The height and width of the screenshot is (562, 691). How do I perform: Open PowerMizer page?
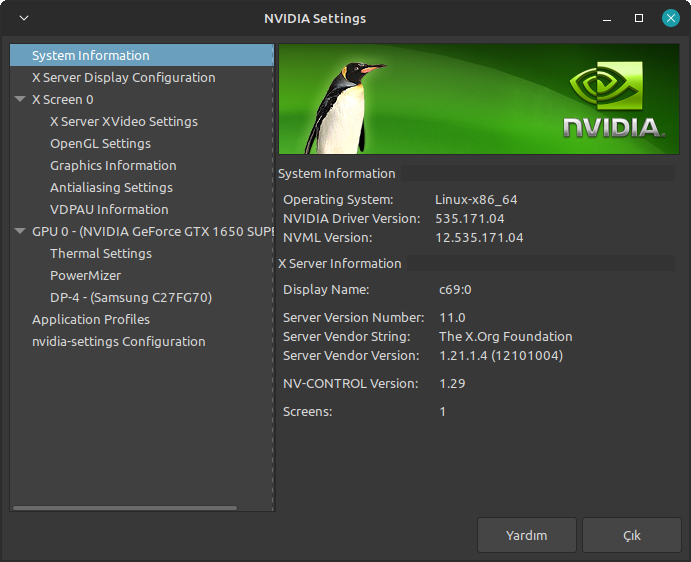85,275
